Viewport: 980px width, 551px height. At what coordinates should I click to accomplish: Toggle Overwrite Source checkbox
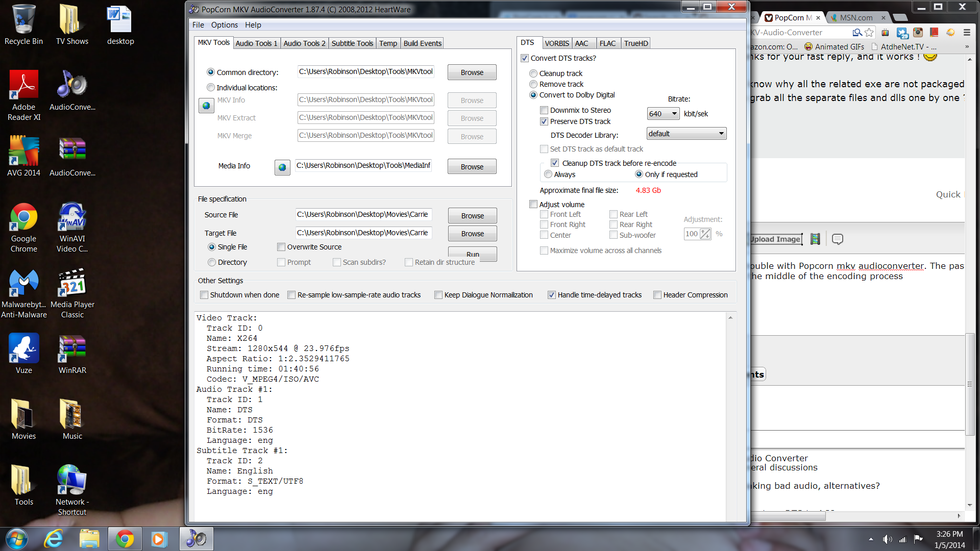(281, 247)
